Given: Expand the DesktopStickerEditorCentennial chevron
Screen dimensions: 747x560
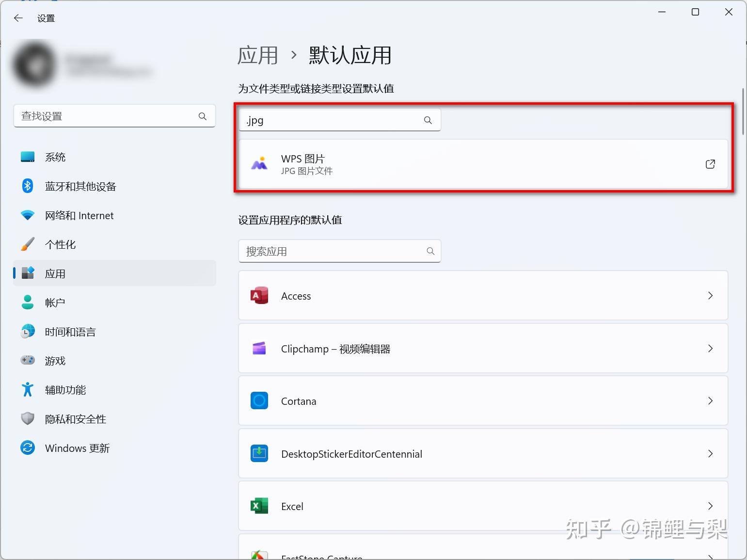Looking at the screenshot, I should (710, 454).
